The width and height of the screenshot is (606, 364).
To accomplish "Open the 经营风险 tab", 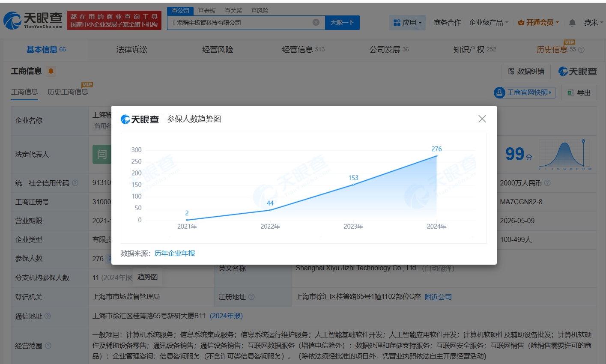I will [x=218, y=50].
